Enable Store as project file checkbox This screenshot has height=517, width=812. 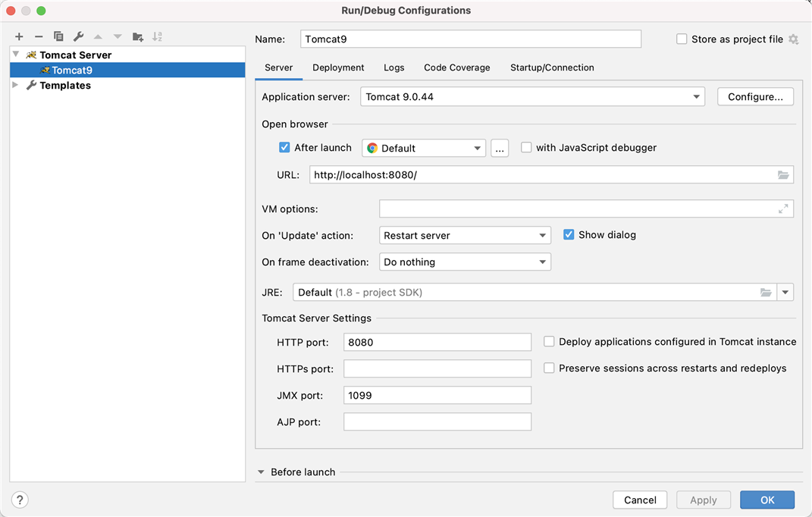point(682,39)
